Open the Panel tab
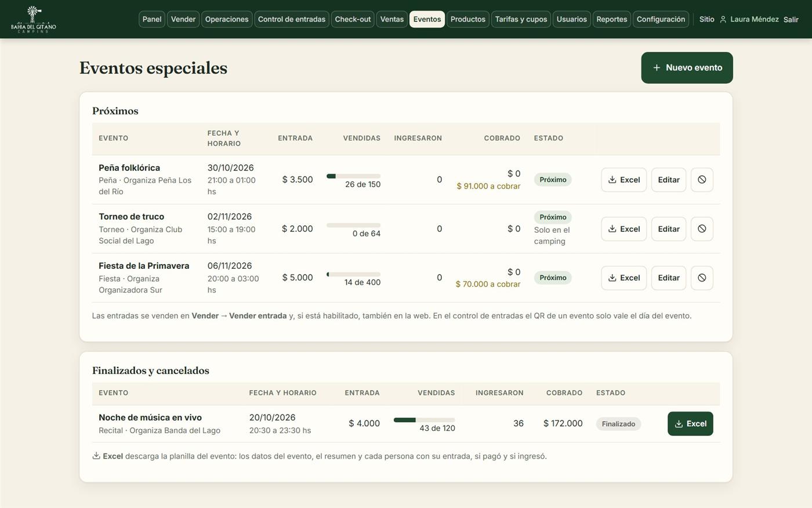The width and height of the screenshot is (812, 508). (152, 19)
